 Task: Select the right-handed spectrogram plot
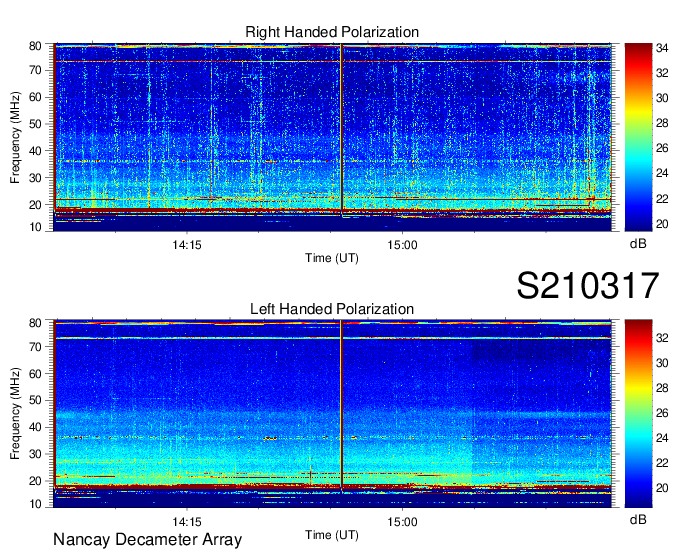click(332, 137)
